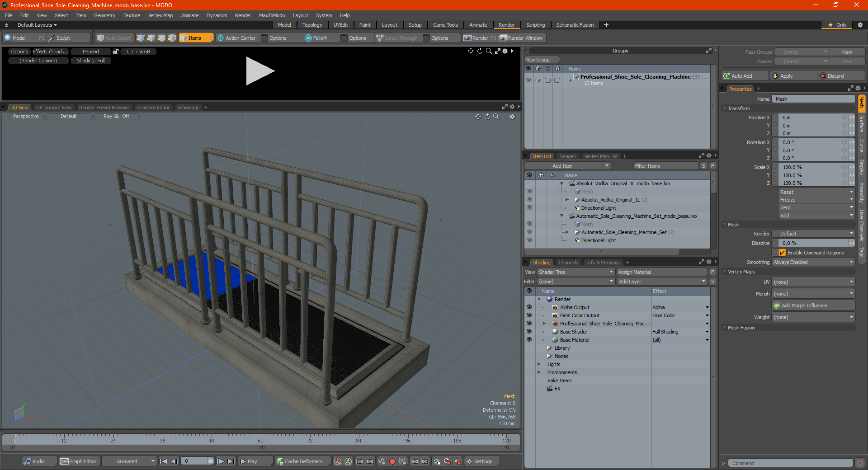The width and height of the screenshot is (868, 470).
Task: Open 3D viewport gear settings
Action: click(512, 117)
